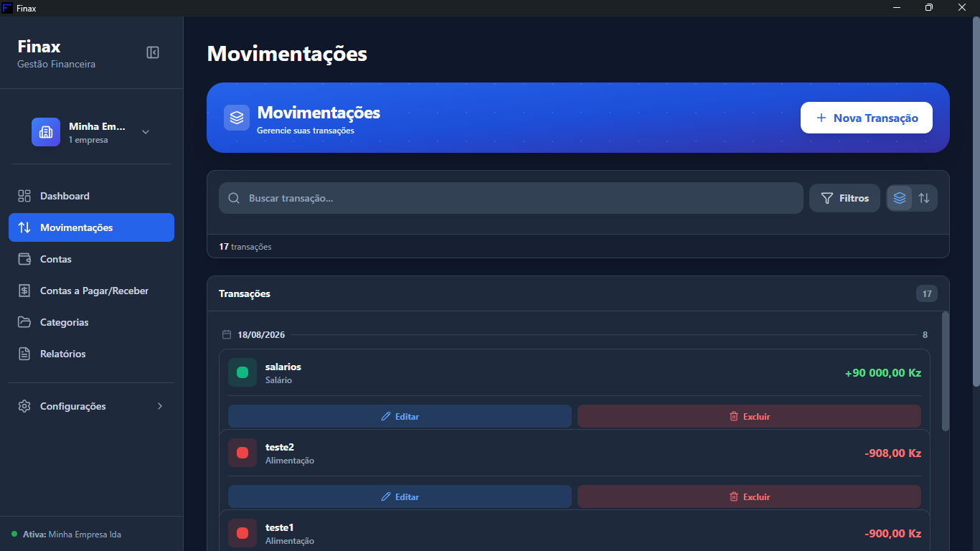980x551 pixels.
Task: Click the +90 000,00 Kz amount
Action: coord(883,373)
